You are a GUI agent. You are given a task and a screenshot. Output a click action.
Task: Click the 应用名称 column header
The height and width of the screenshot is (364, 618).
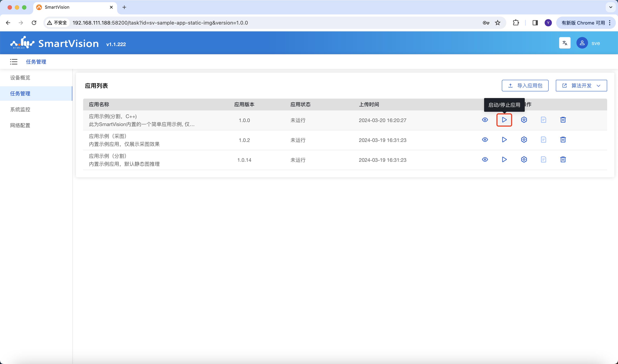(x=99, y=105)
